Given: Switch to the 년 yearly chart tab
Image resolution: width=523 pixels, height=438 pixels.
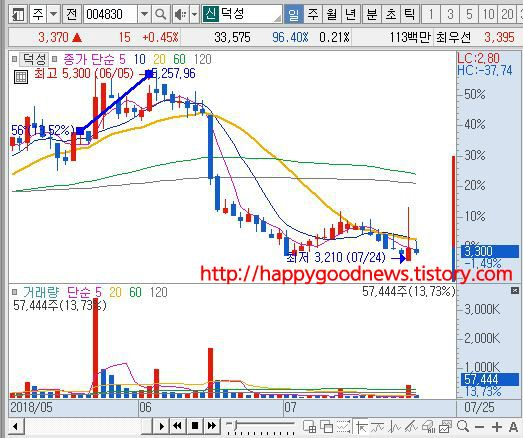Looking at the screenshot, I should [x=351, y=14].
